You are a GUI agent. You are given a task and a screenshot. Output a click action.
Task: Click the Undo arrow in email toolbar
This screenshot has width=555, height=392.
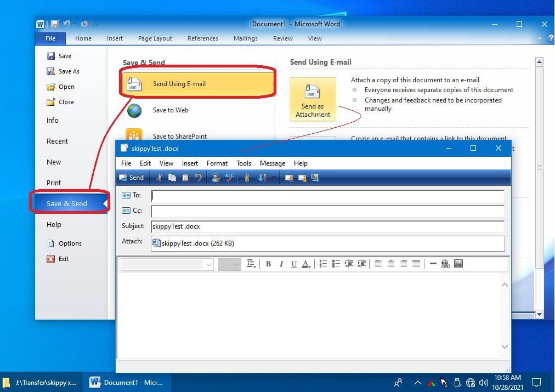(198, 178)
